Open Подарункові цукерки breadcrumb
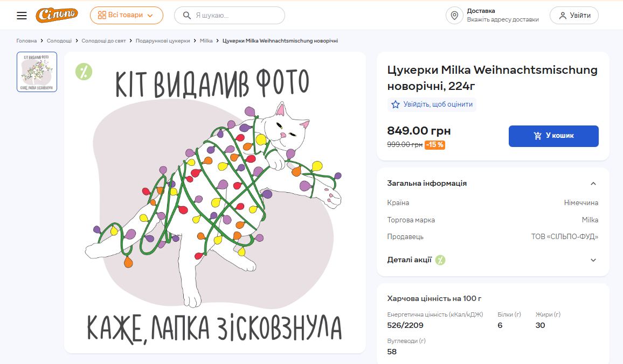This screenshot has width=623, height=364. (x=163, y=41)
